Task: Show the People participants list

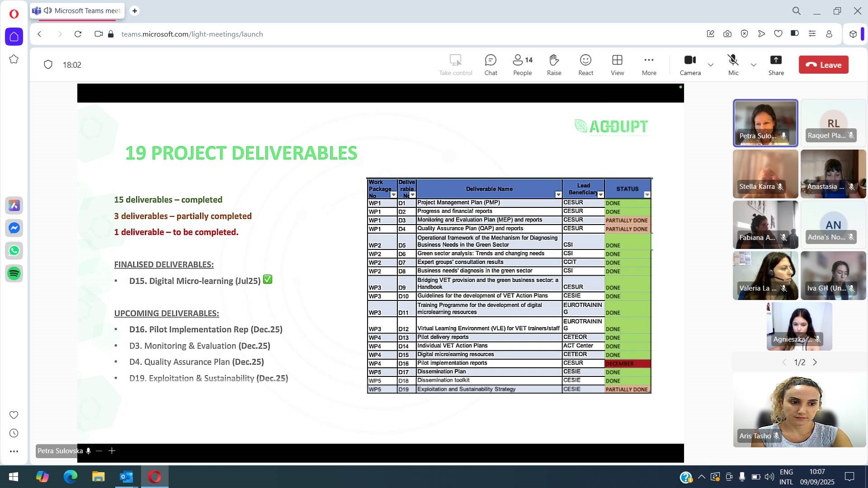Action: (523, 65)
